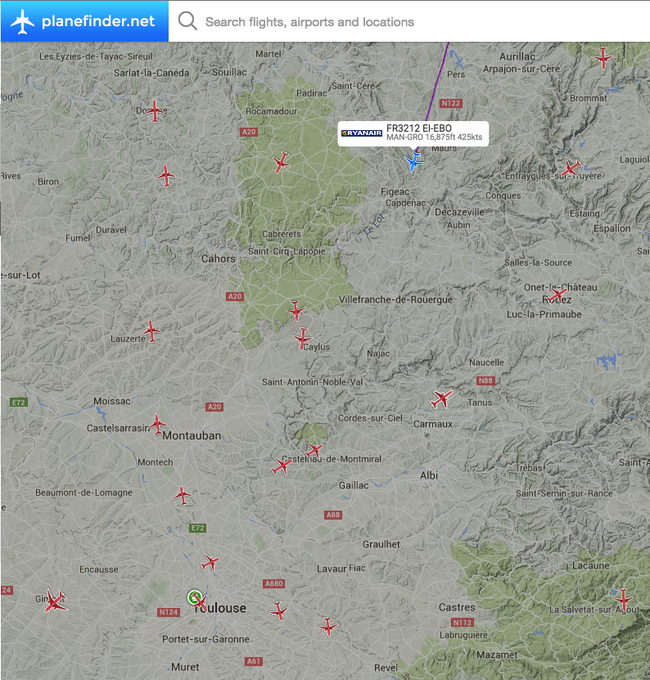Select the red plane near La Salvetat-sur-Agout

point(623,599)
